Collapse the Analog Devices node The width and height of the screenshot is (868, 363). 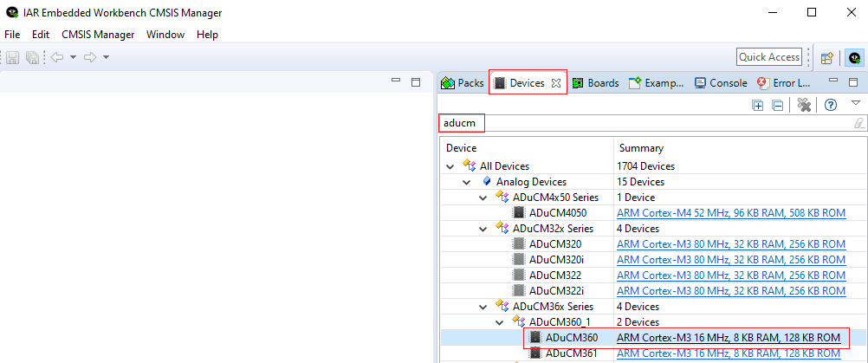click(x=469, y=182)
